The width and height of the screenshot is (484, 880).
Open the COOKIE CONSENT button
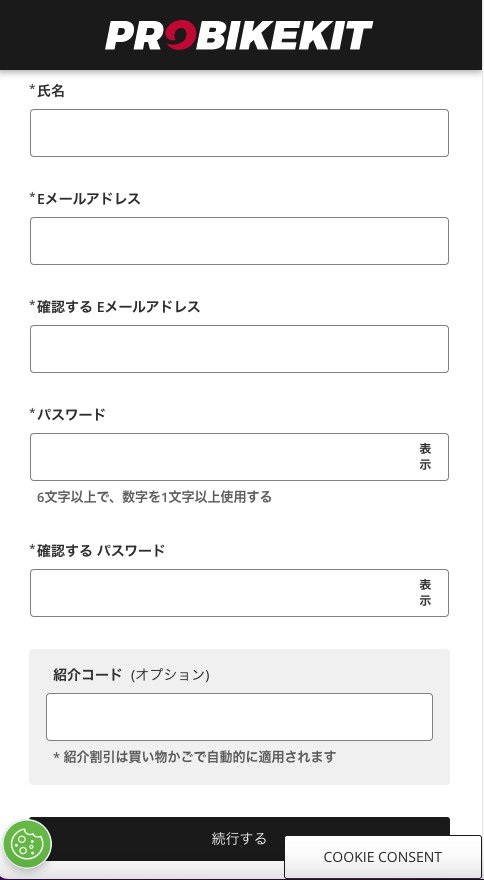(382, 857)
